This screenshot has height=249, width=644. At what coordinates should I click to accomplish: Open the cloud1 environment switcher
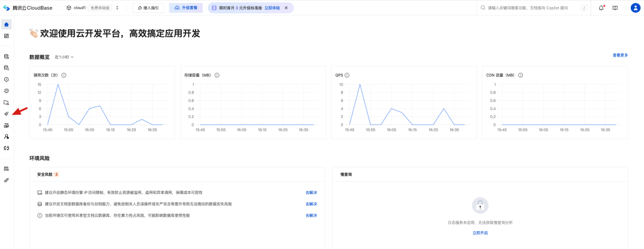pyautogui.click(x=93, y=8)
